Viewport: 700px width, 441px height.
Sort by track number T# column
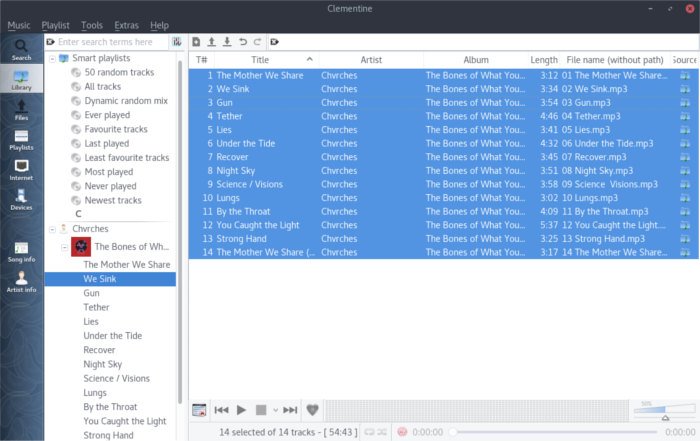(201, 60)
